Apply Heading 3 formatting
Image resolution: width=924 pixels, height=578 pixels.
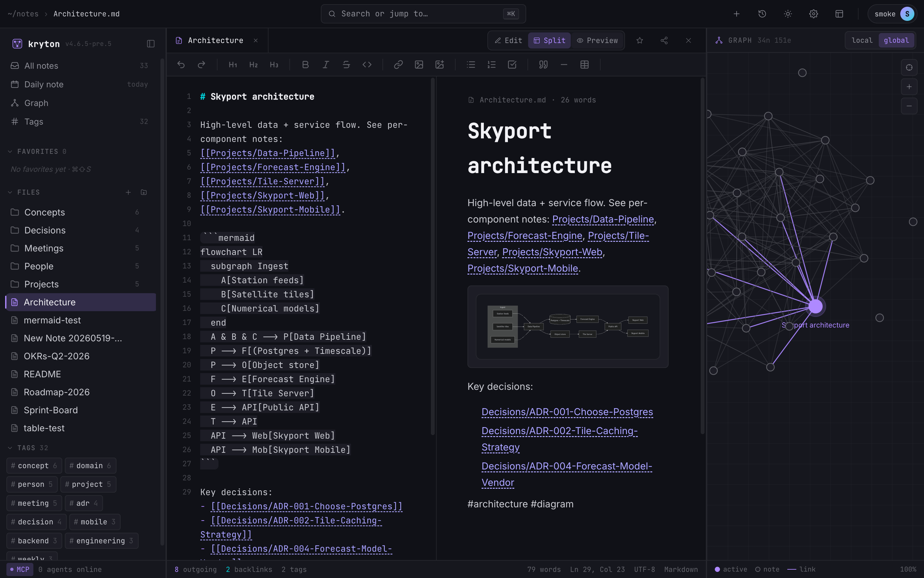click(x=274, y=65)
